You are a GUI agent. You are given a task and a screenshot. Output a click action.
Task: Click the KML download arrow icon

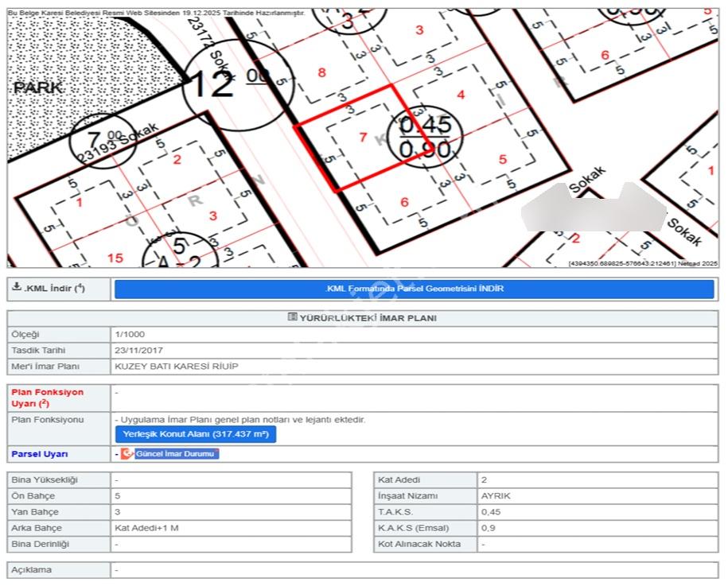[17, 286]
